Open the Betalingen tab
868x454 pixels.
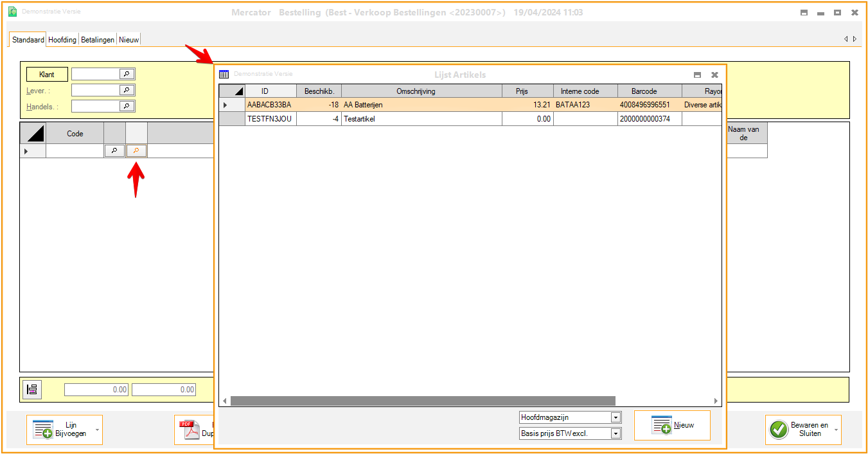coord(98,40)
